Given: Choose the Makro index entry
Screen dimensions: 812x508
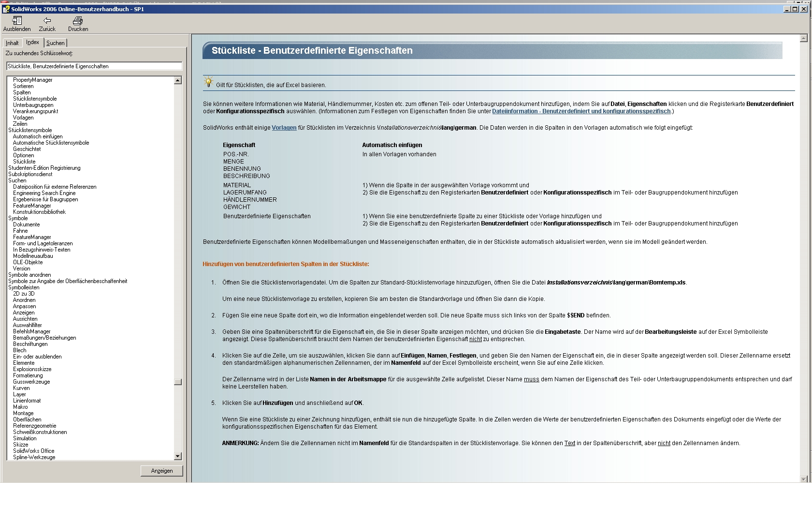Looking at the screenshot, I should [20, 407].
